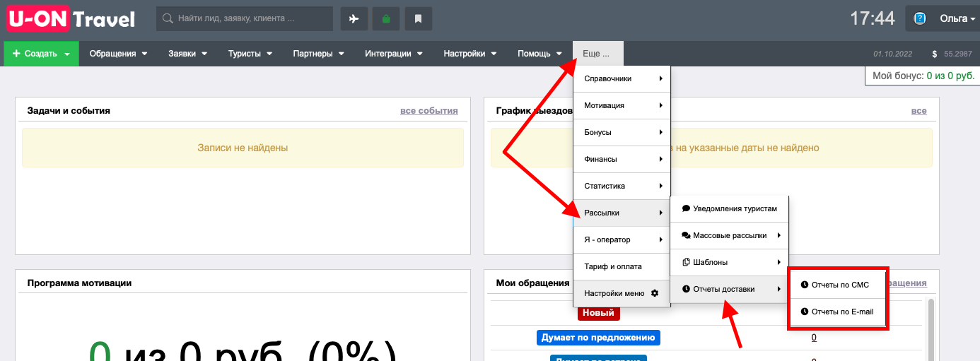
Task: Expand Массовые рассылки submenu
Action: pos(729,235)
